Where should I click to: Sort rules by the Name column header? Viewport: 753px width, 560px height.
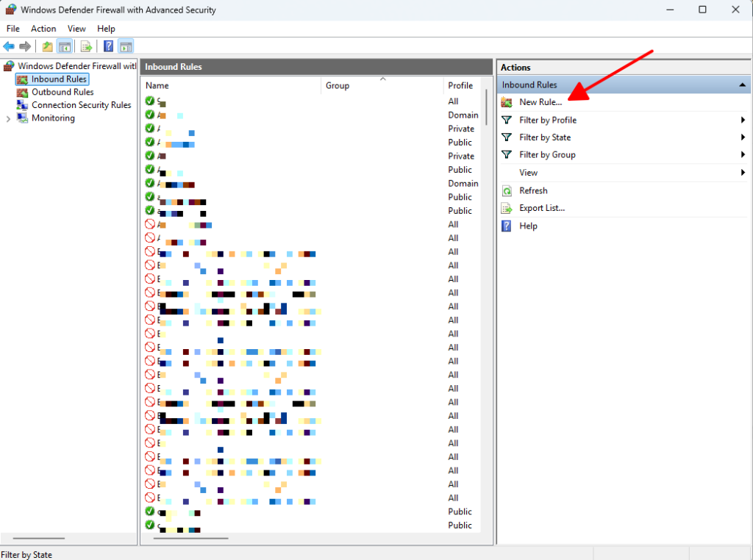(x=232, y=85)
